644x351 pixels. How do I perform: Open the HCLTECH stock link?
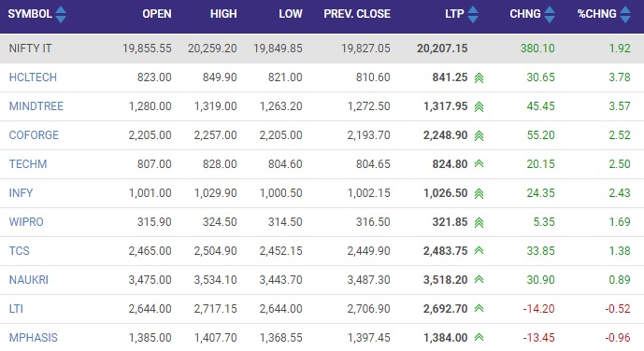(33, 77)
